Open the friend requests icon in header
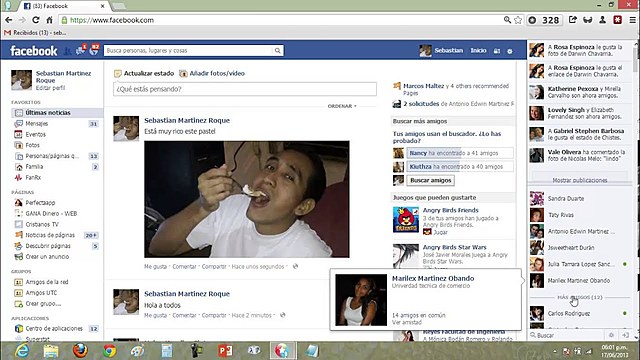 [67, 51]
